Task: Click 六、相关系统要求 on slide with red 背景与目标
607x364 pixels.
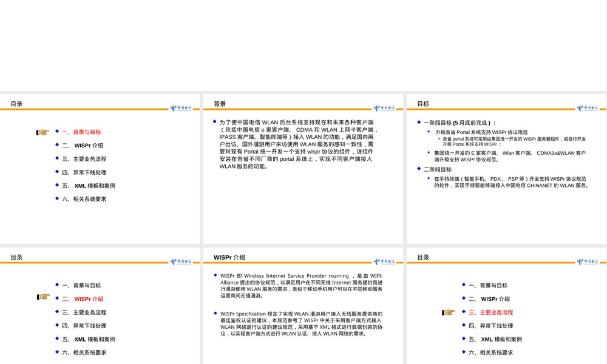Action: [x=84, y=199]
